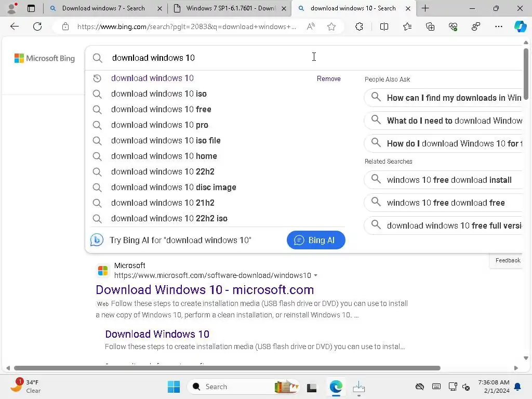Click the taskbar Search box
Screen dimensions: 532x399
click(x=243, y=387)
